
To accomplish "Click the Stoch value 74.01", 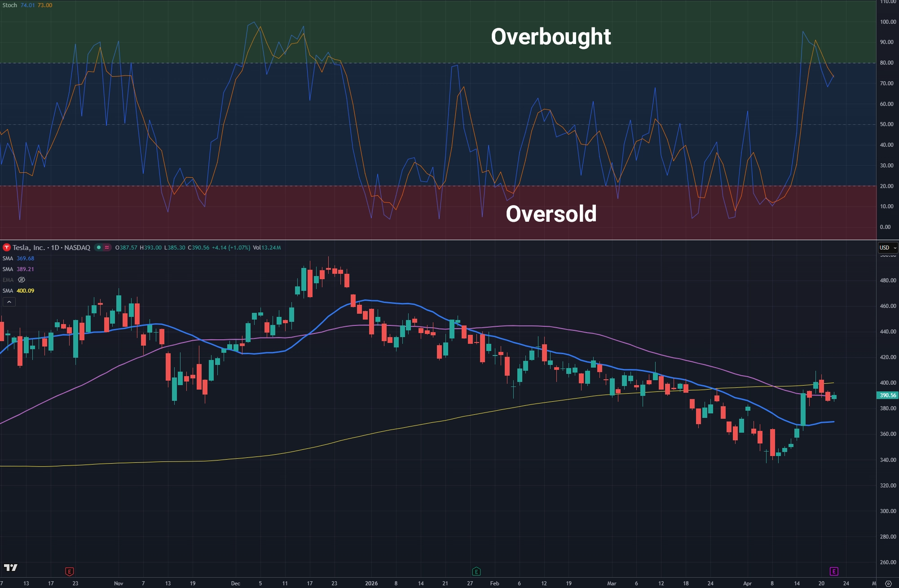I will coord(28,5).
